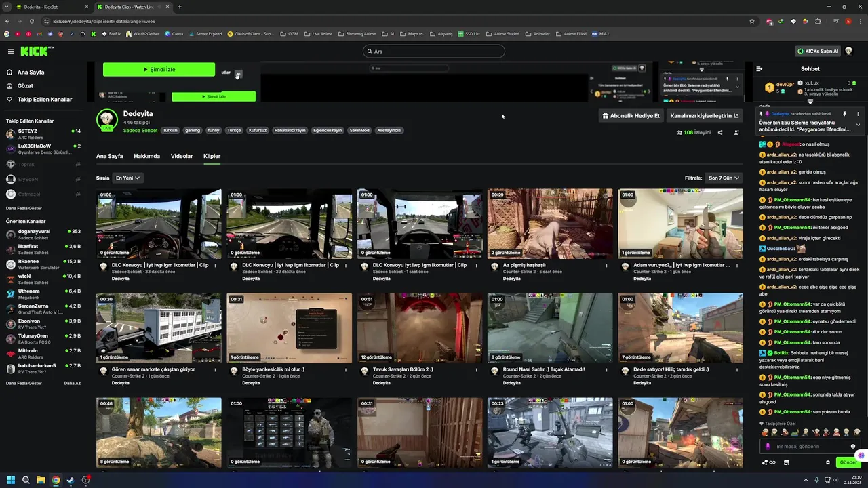Open Az pişmiş haşhaşlı clip thumbnail
Image resolution: width=868 pixels, height=488 pixels.
tap(550, 224)
